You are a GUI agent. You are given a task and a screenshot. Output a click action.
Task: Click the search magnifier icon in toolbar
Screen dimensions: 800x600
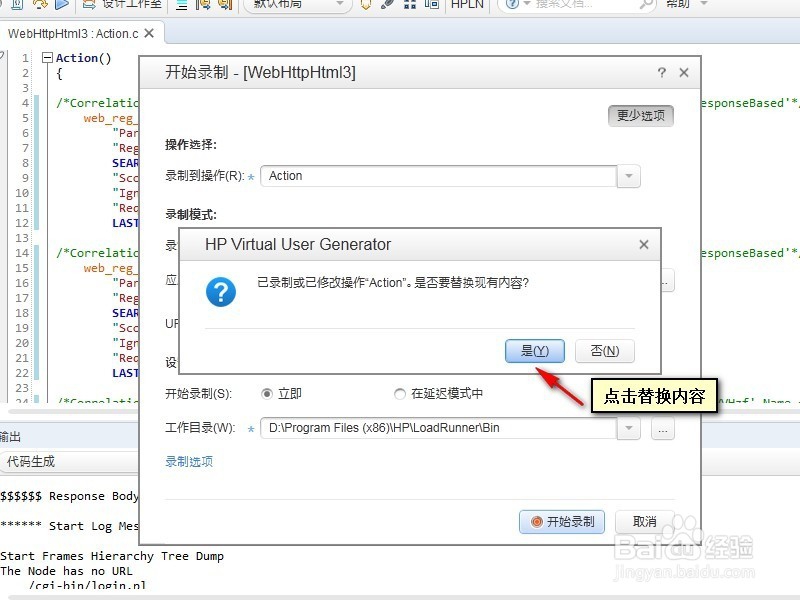(646, 5)
